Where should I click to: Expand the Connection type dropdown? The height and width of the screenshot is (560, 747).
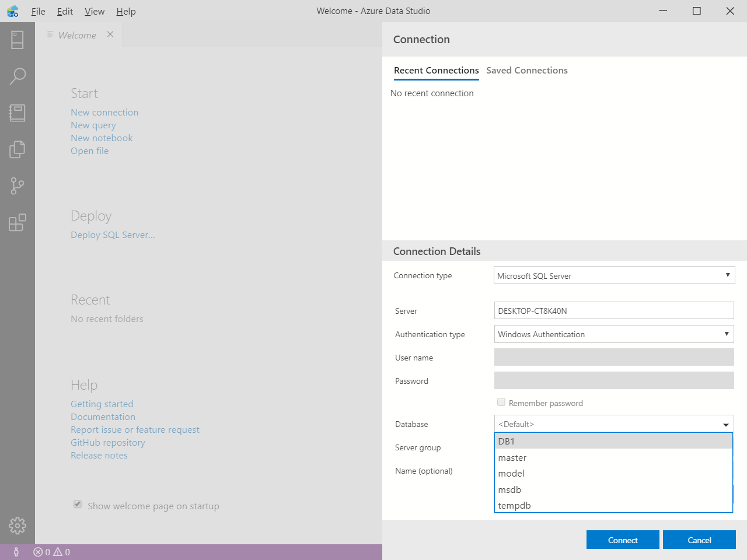pos(727,275)
